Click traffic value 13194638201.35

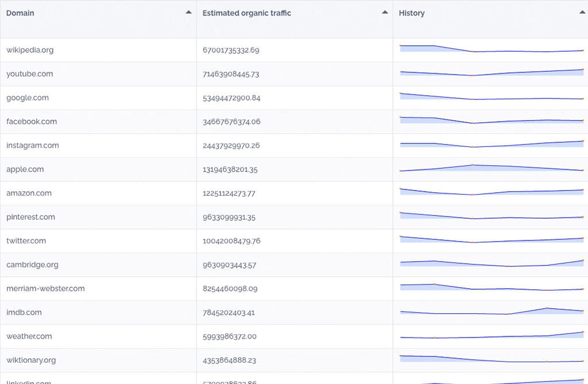[x=230, y=169]
